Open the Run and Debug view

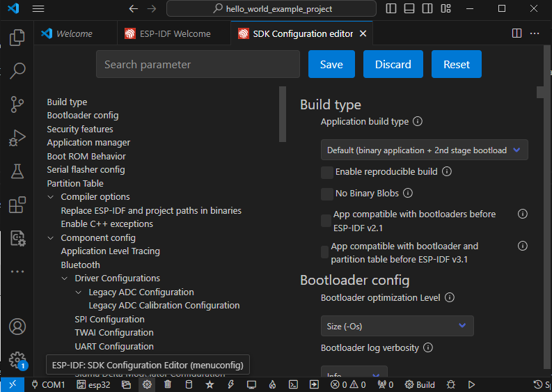[x=17, y=138]
